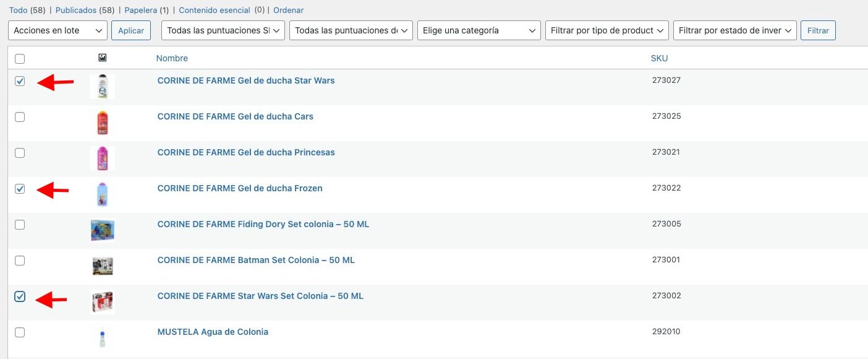Select SKU value 273005

[x=666, y=224]
